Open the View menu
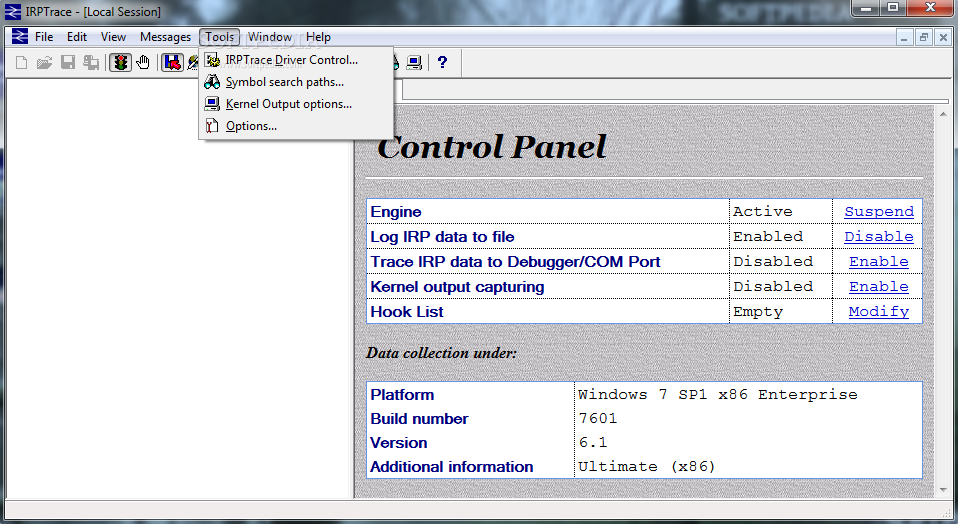Image resolution: width=958 pixels, height=524 pixels. [114, 37]
